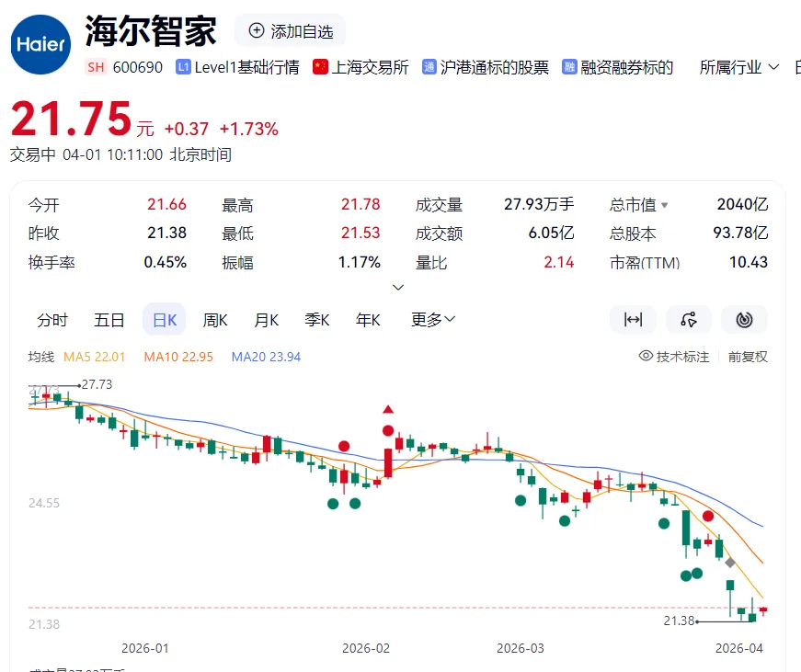This screenshot has height=672, width=801.
Task: Click the 27.73 high price label
Action: pyautogui.click(x=97, y=384)
